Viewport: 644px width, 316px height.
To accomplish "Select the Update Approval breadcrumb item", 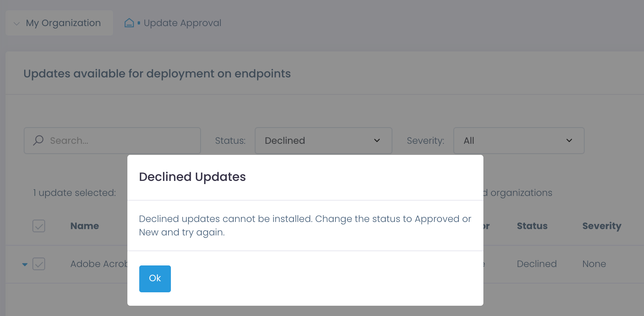I will (x=182, y=23).
